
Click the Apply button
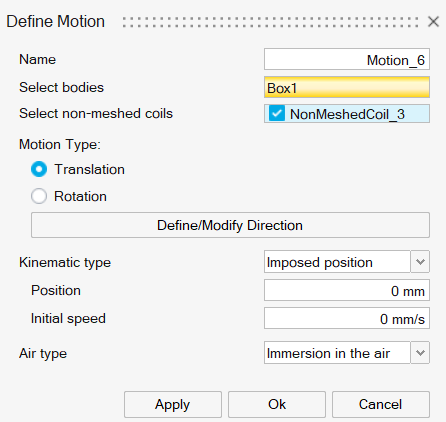coord(173,404)
